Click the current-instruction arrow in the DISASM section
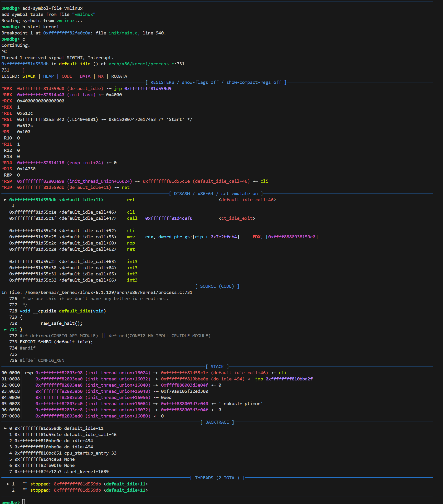 pyautogui.click(x=5, y=200)
